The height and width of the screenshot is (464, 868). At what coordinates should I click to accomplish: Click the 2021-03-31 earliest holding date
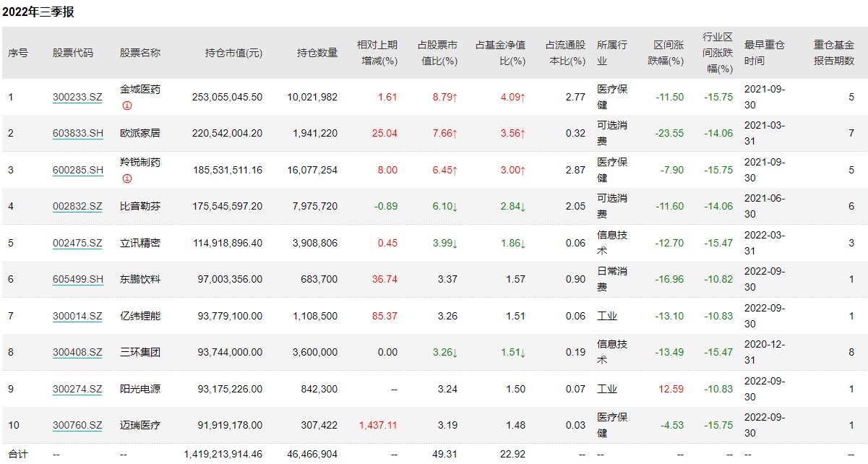click(765, 133)
